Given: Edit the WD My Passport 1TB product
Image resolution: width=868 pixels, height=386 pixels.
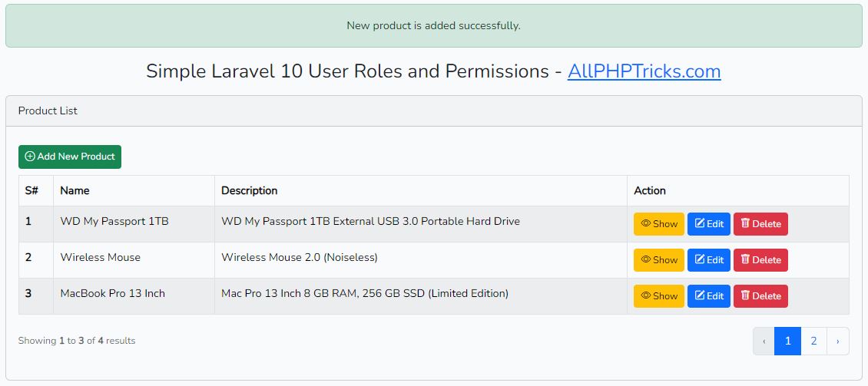Looking at the screenshot, I should click(708, 224).
